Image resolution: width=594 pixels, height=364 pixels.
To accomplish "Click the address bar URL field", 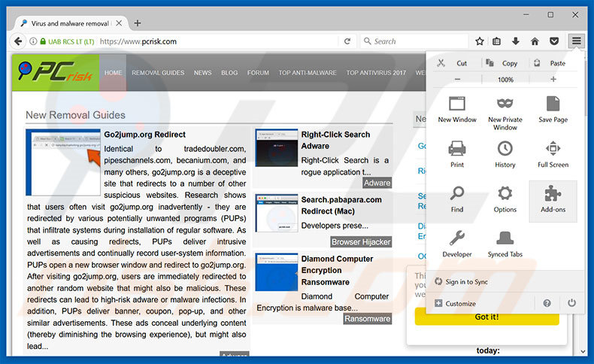I will click(x=218, y=41).
